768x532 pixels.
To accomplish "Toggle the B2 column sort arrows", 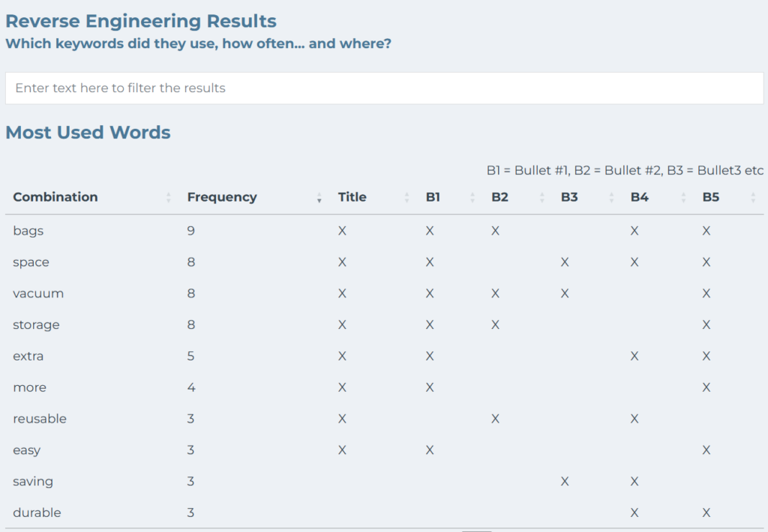I will coord(542,198).
